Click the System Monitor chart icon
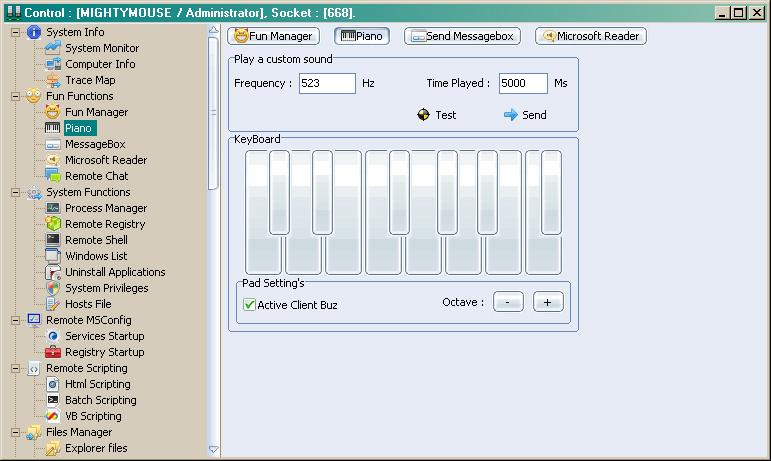The height and width of the screenshot is (461, 771). (x=53, y=48)
